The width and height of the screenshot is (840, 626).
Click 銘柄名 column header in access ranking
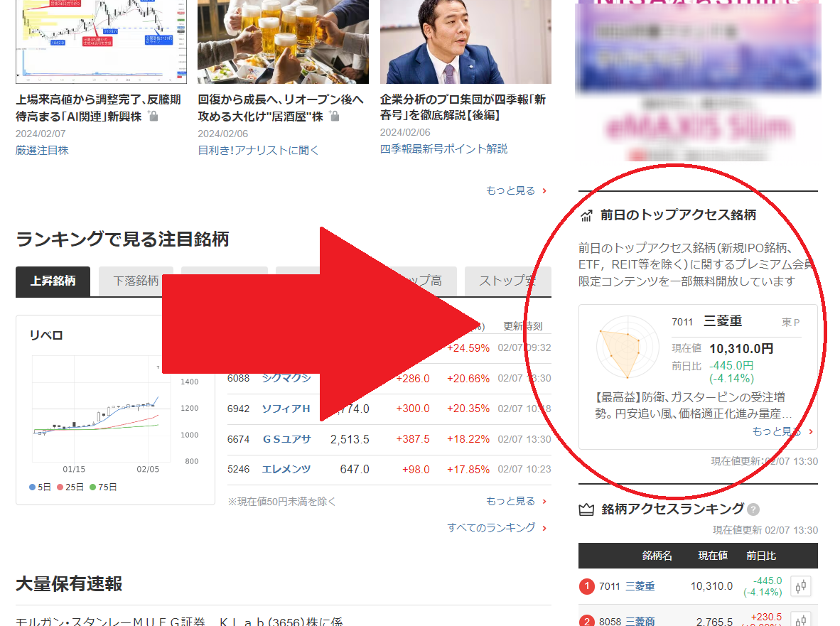click(657, 556)
